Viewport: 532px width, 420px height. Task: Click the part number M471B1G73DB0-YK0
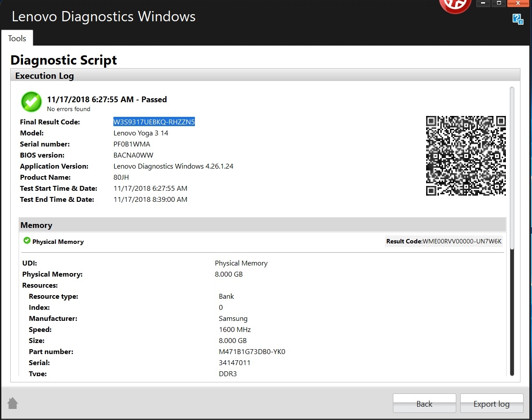[x=252, y=351]
